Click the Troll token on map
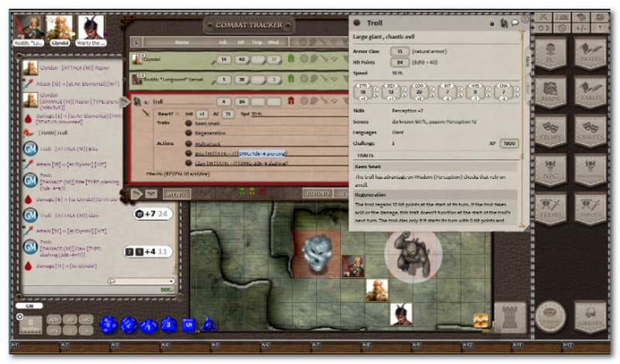The image size is (620, 364). coord(413,255)
